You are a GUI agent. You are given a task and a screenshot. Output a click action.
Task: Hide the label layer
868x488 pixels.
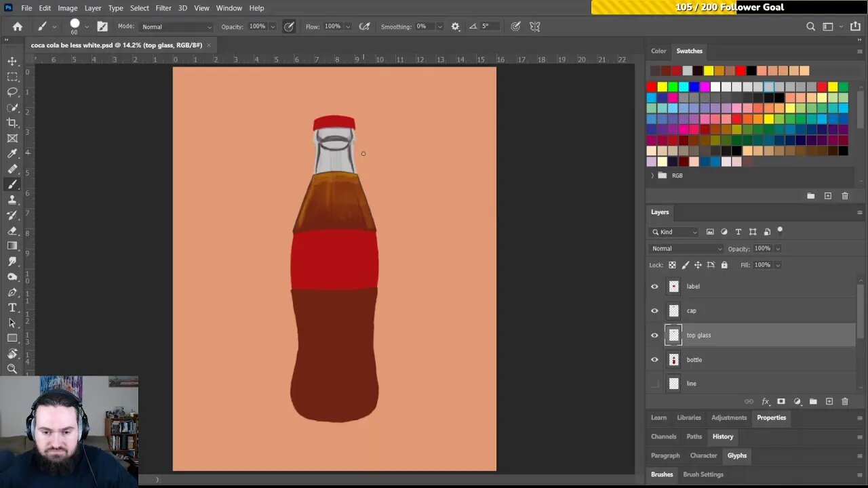(654, 287)
